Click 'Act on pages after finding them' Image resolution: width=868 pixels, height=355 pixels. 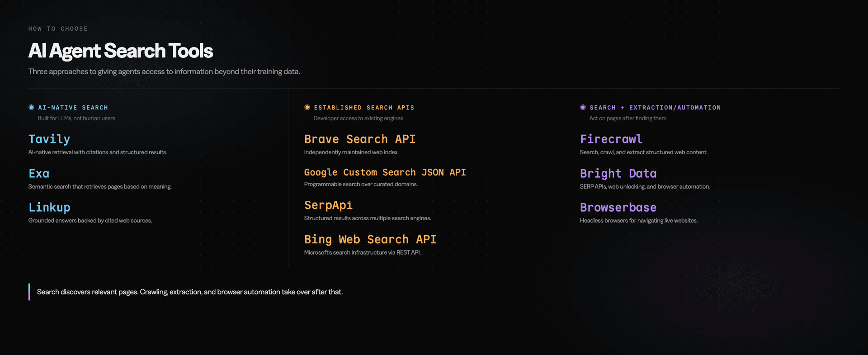(x=627, y=118)
